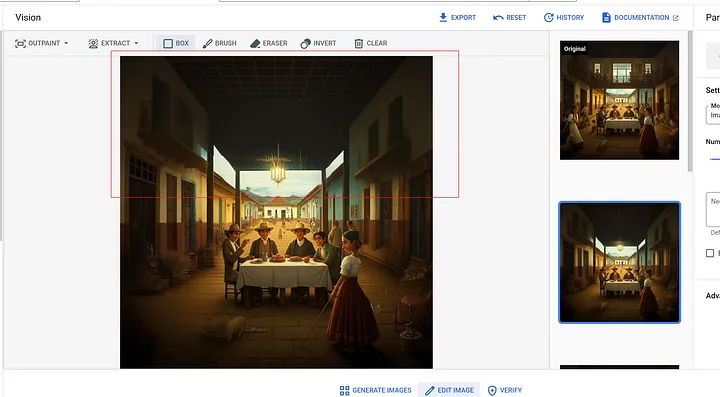Screen dimensions: 720x397
Task: Expand the Outpaint dropdown arrow
Action: [x=66, y=43]
